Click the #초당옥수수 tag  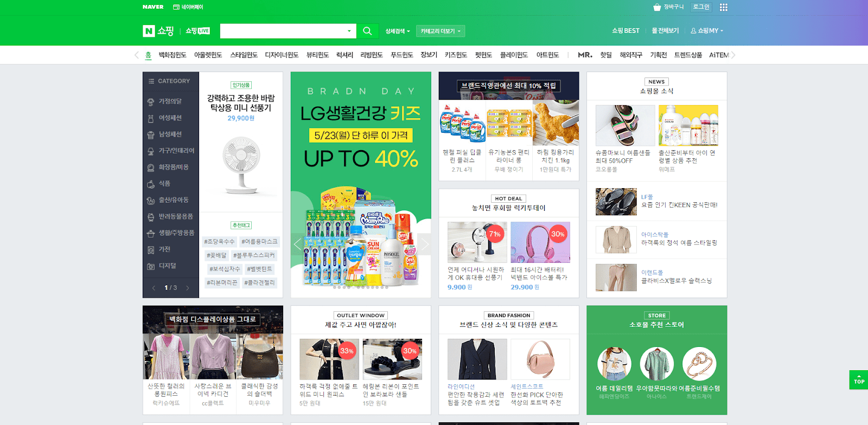(x=220, y=242)
